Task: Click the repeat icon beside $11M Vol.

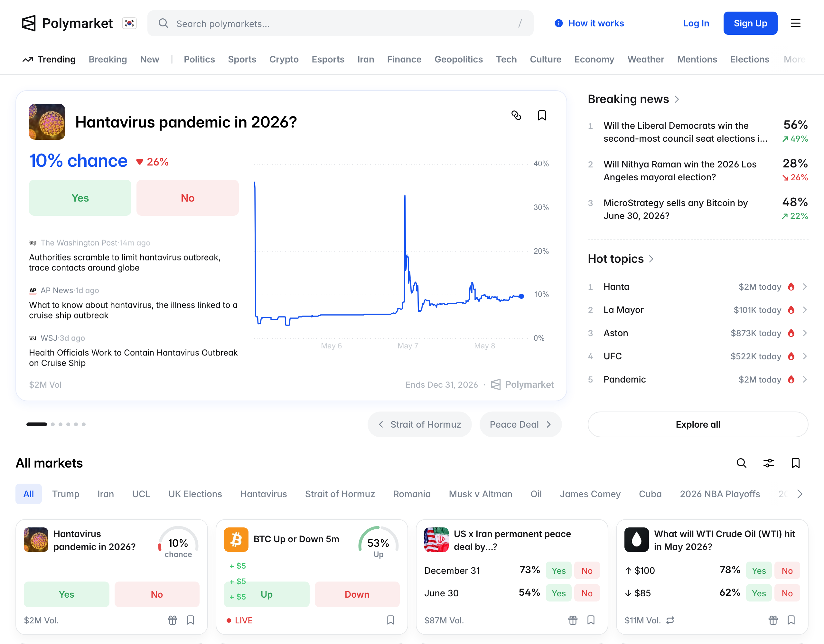Action: point(670,620)
